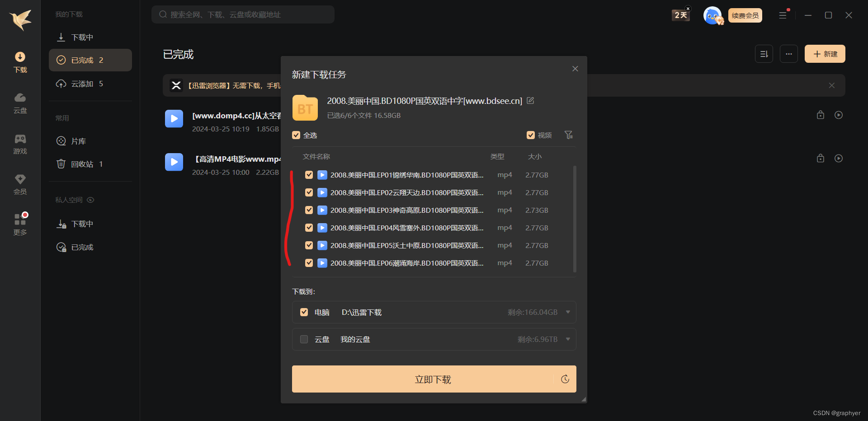
Task: Open the user avatar profile
Action: [713, 15]
